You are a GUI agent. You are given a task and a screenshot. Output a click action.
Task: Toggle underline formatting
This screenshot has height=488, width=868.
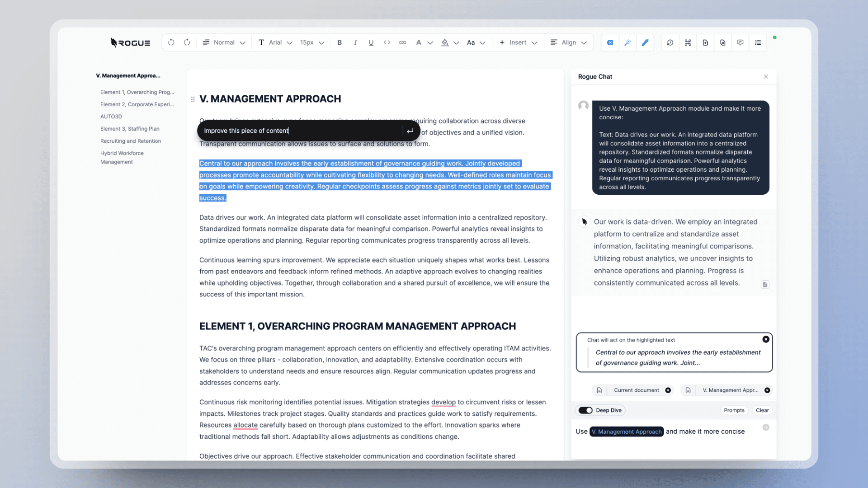coord(371,42)
